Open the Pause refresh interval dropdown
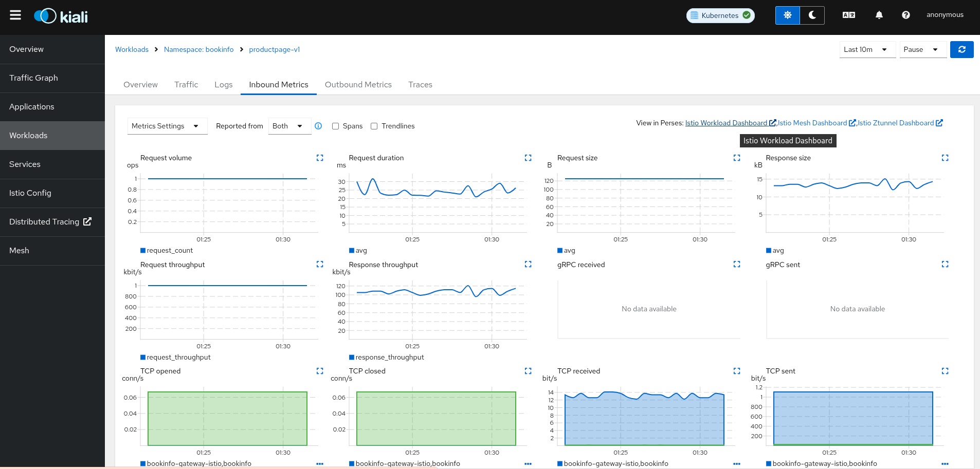Image resolution: width=980 pixels, height=469 pixels. tap(922, 50)
